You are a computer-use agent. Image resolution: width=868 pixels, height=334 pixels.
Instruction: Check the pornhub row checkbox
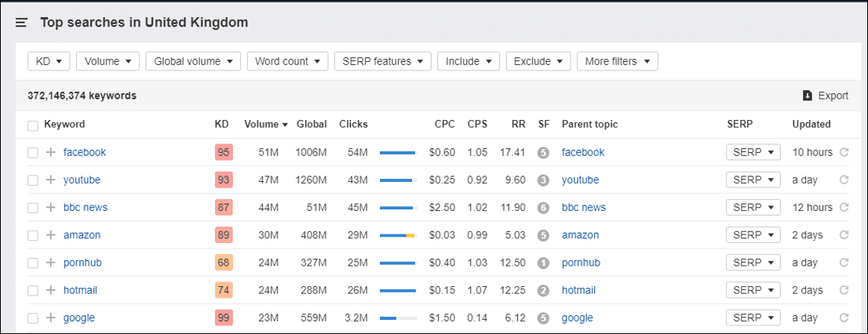click(x=33, y=263)
